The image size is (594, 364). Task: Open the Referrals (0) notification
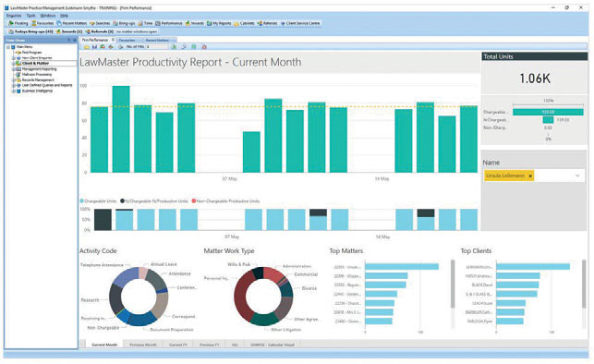pyautogui.click(x=99, y=31)
